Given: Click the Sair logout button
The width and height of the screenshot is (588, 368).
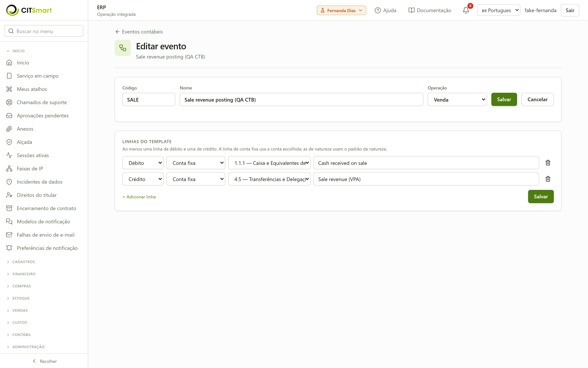Looking at the screenshot, I should (570, 10).
